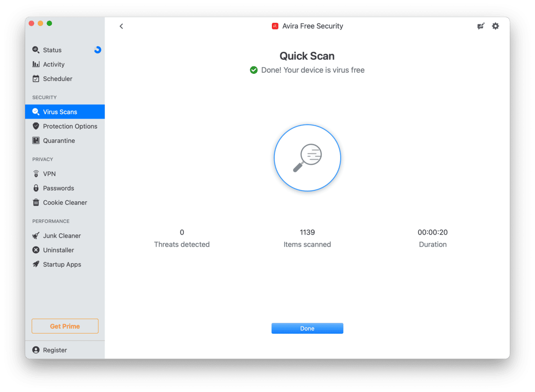Open Junk Cleaner

[x=65, y=236]
